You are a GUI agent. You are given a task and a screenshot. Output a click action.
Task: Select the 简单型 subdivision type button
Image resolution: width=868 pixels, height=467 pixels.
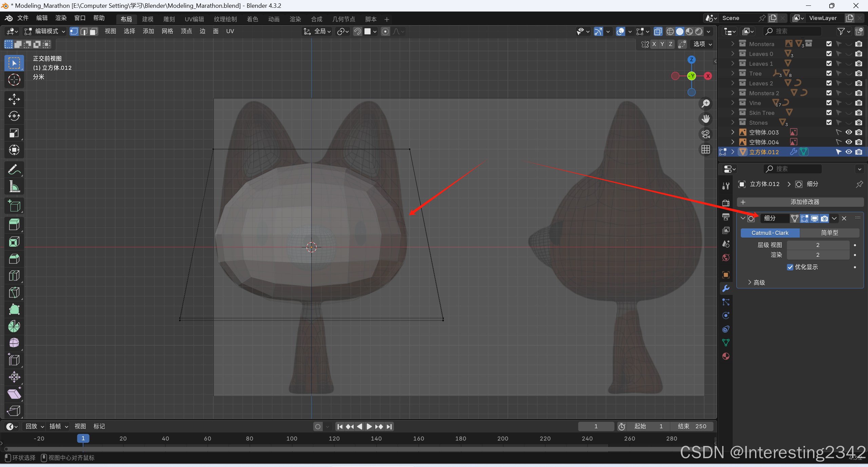coord(829,233)
